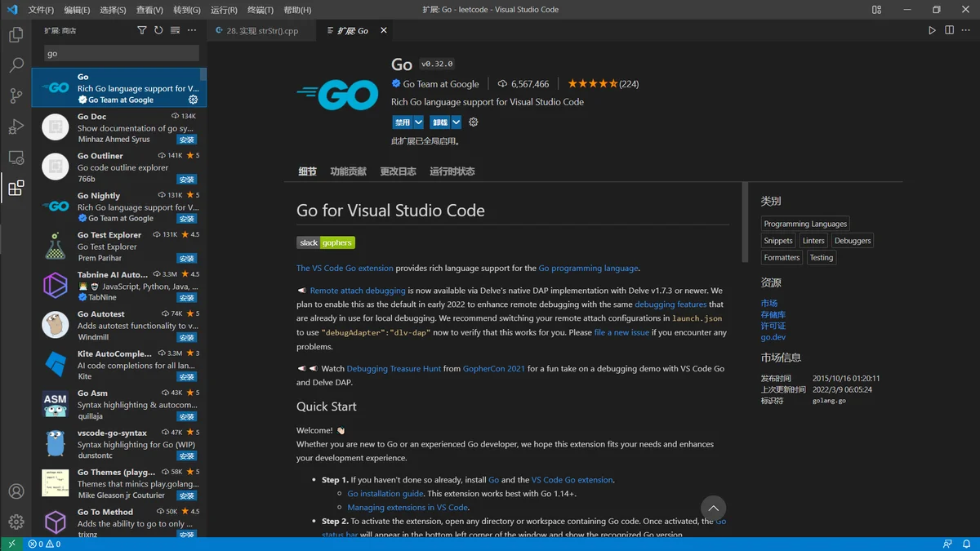Screen dimensions: 980x551
Task: Open manage gear on Go list item
Action: [193, 100]
